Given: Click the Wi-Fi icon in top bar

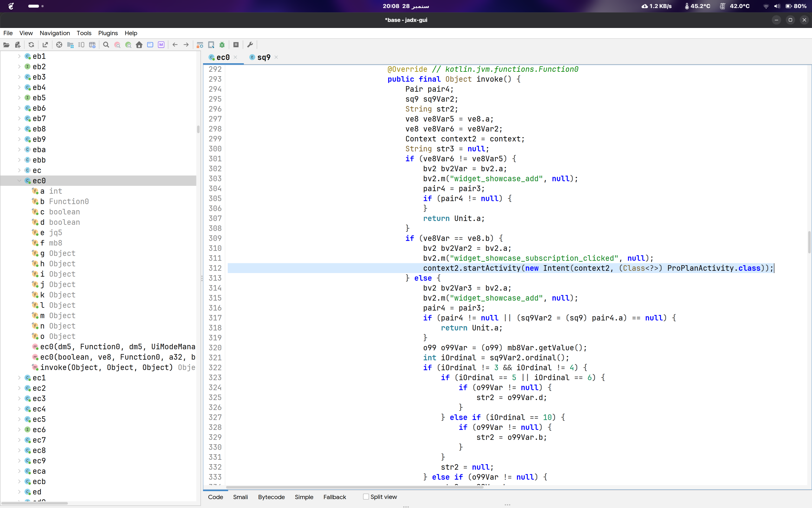Looking at the screenshot, I should pyautogui.click(x=766, y=6).
